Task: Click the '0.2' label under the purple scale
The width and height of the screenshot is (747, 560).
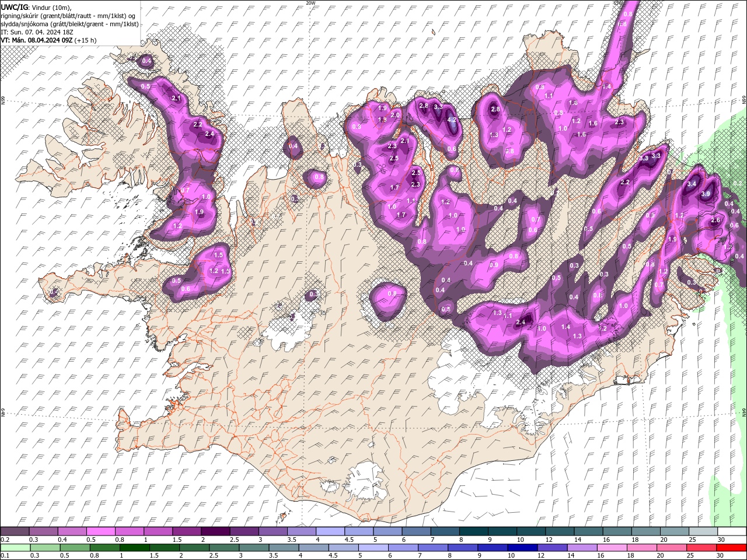Action: (4, 540)
